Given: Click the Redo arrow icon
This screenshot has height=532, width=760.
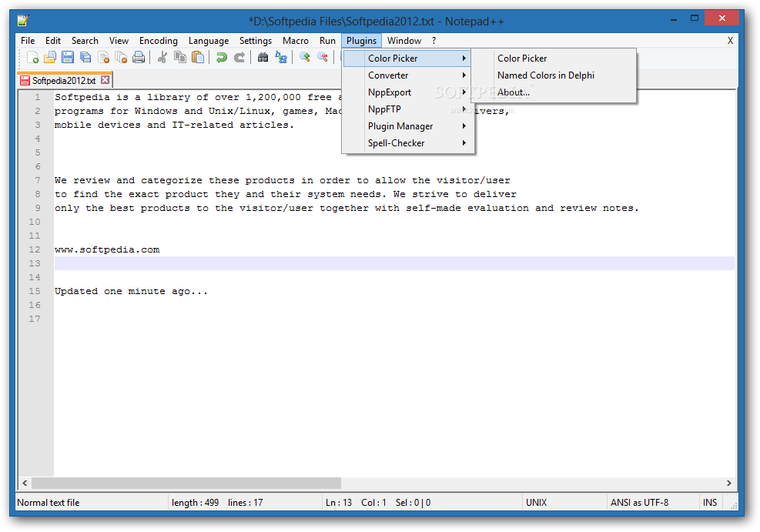Looking at the screenshot, I should tap(239, 58).
